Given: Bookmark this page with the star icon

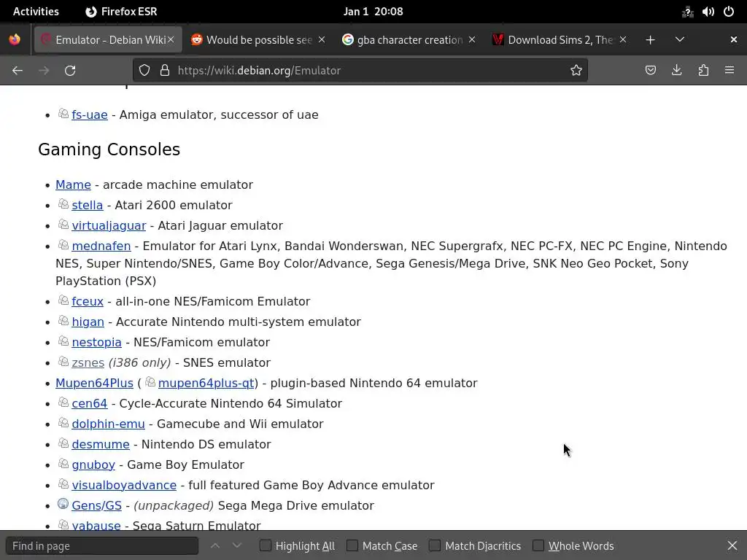Looking at the screenshot, I should (x=576, y=70).
